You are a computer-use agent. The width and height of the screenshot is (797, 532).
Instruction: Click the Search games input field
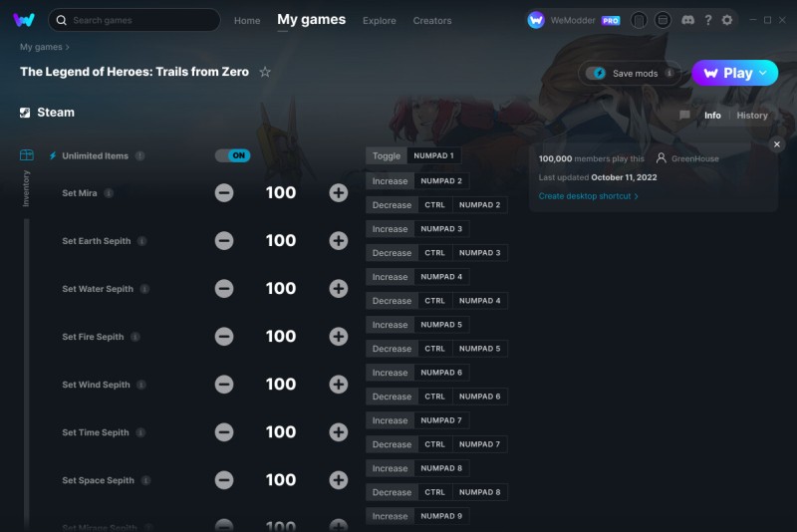coord(134,20)
